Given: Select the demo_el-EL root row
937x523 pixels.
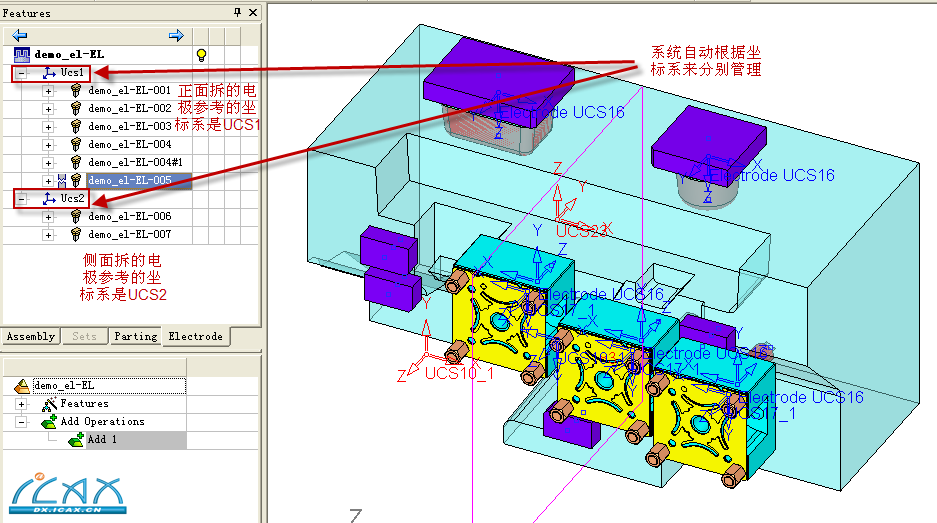Looking at the screenshot, I should (69, 55).
